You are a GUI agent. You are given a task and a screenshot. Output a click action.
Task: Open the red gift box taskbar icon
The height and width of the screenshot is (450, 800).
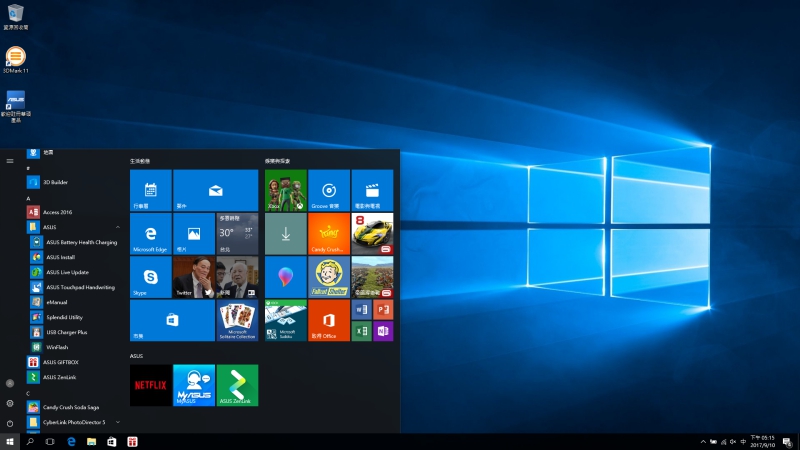click(132, 442)
